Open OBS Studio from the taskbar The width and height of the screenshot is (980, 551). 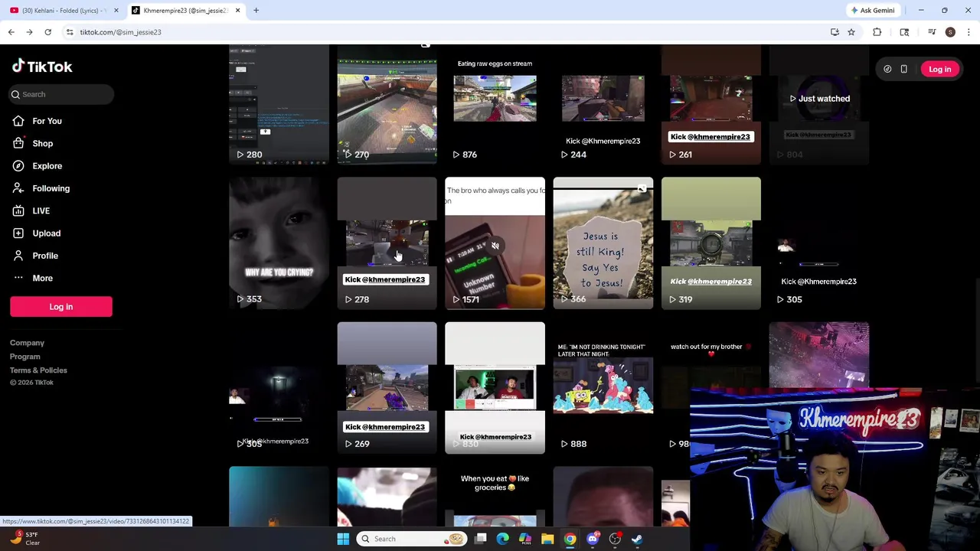615,539
